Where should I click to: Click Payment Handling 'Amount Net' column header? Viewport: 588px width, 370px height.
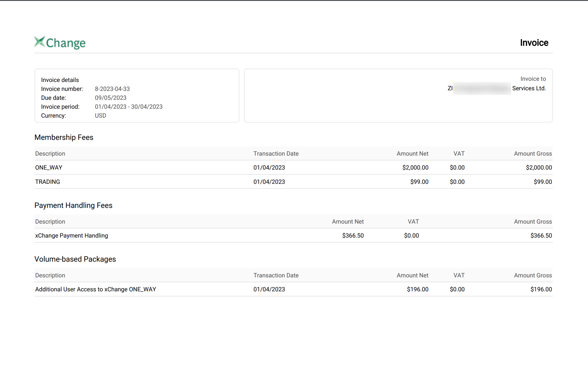[x=348, y=222]
